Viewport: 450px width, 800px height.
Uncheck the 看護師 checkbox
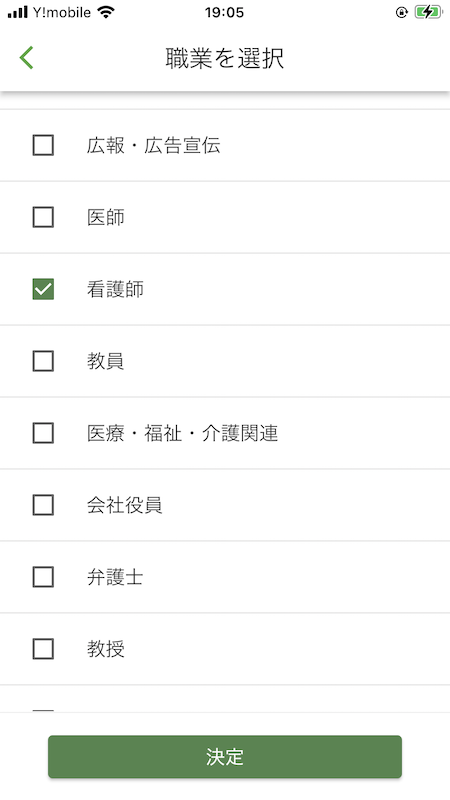(x=43, y=289)
